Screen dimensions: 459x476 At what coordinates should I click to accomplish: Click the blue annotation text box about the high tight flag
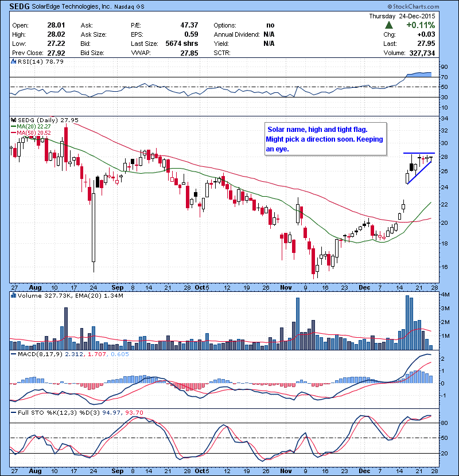pyautogui.click(x=326, y=139)
